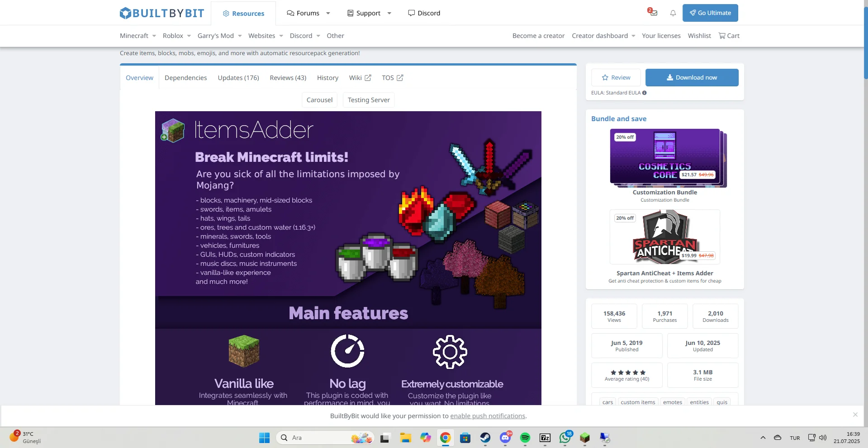Click the Go Ultimate button
868x448 pixels.
pyautogui.click(x=710, y=13)
